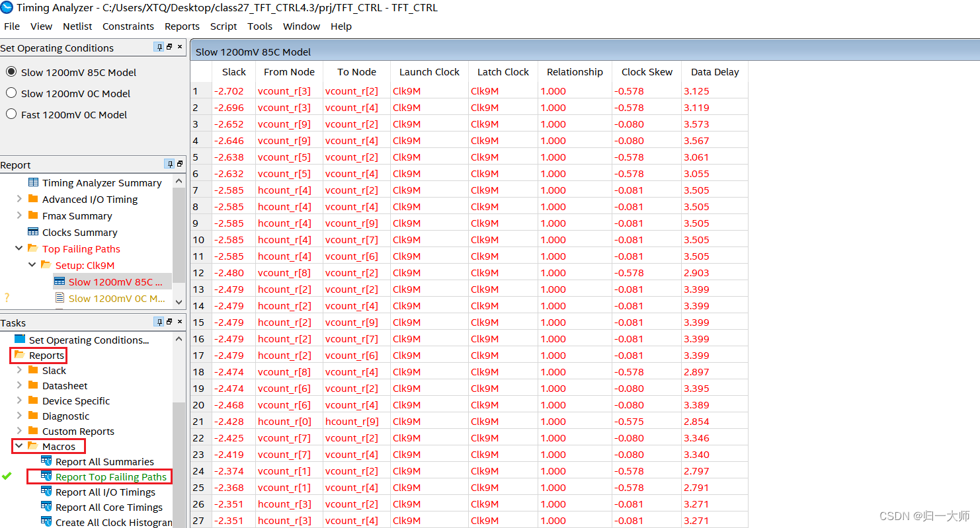Open the Help menu

point(341,26)
